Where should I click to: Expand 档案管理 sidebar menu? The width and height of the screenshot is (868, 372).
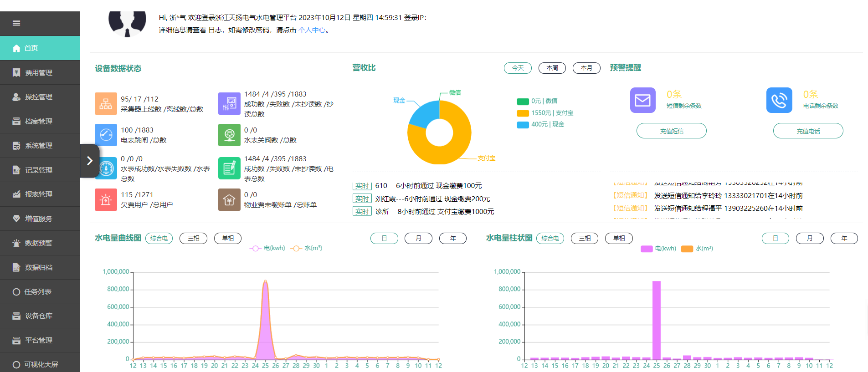coord(39,121)
